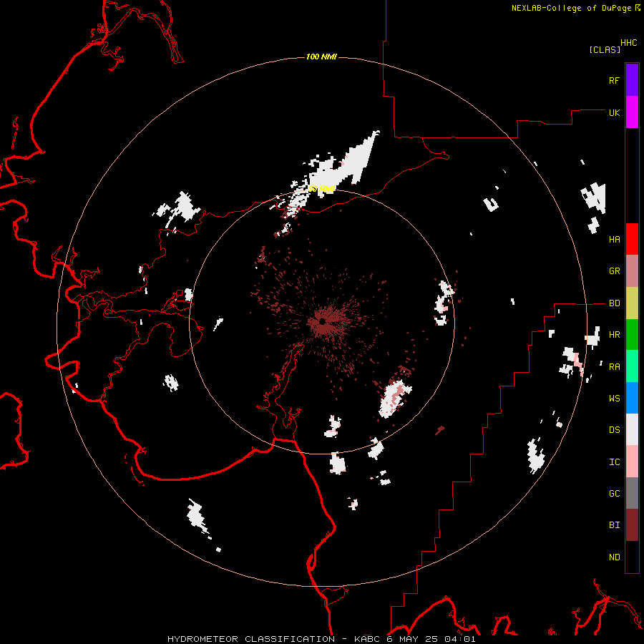Viewport: 644px width, 644px height.
Task: Click the 'WS' legend label text
Action: pos(614,399)
